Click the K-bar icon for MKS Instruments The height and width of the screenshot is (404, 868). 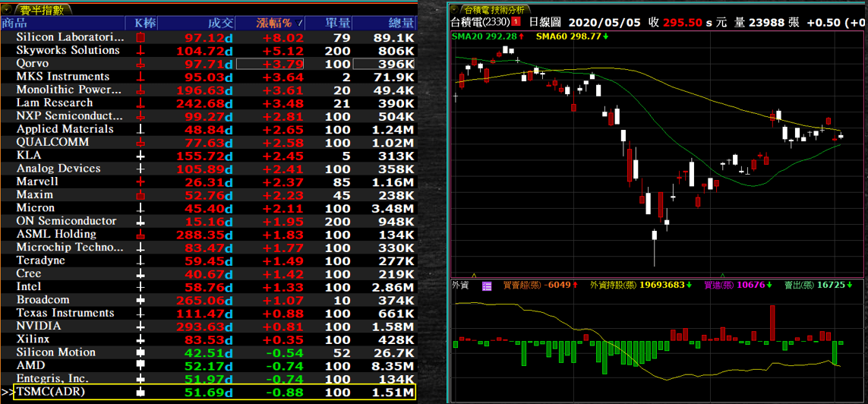coord(140,77)
